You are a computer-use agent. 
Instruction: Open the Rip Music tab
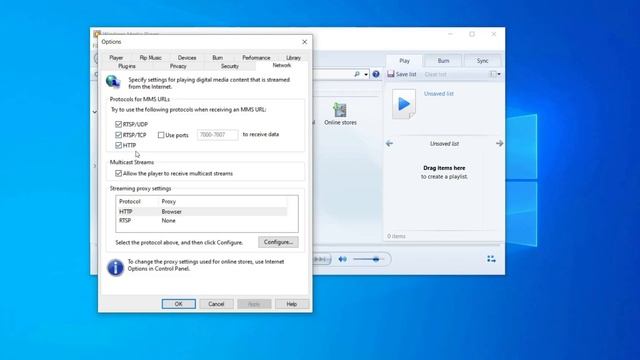pyautogui.click(x=151, y=58)
